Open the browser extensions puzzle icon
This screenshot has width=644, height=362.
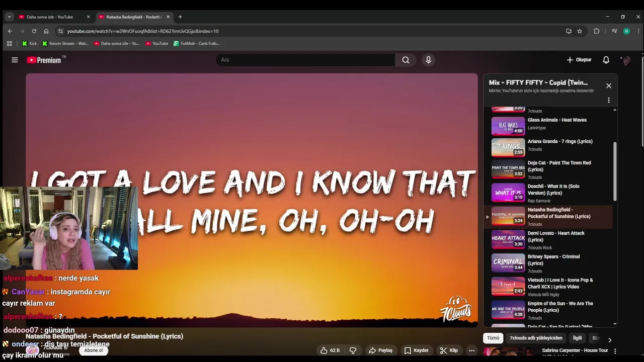(x=596, y=31)
